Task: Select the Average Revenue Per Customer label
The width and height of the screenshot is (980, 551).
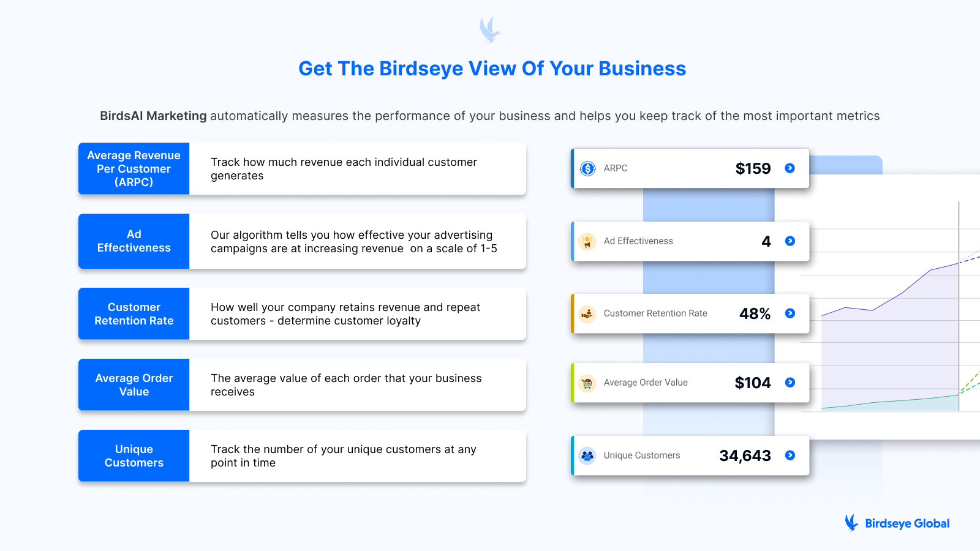Action: tap(134, 169)
